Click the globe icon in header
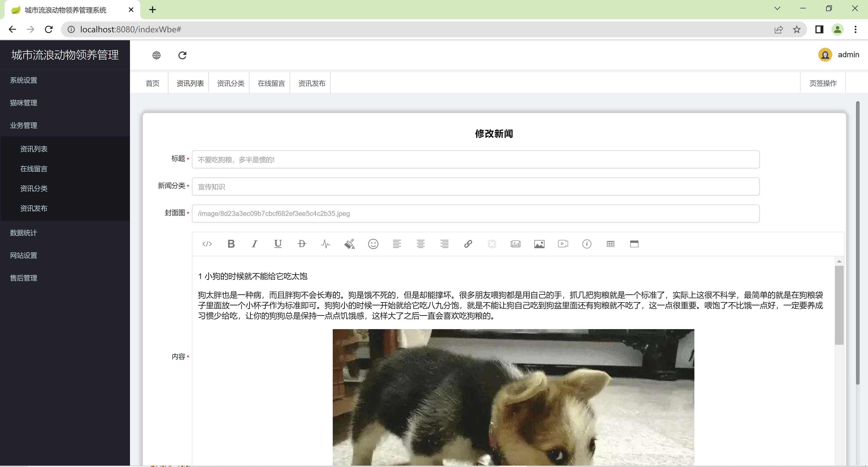The image size is (868, 467). point(156,55)
